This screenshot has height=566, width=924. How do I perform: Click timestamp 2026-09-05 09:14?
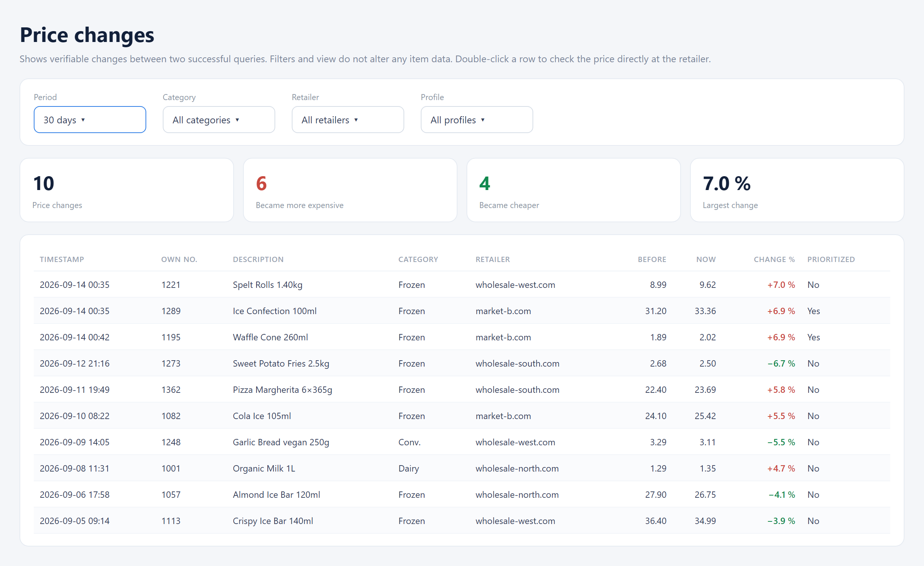click(75, 521)
